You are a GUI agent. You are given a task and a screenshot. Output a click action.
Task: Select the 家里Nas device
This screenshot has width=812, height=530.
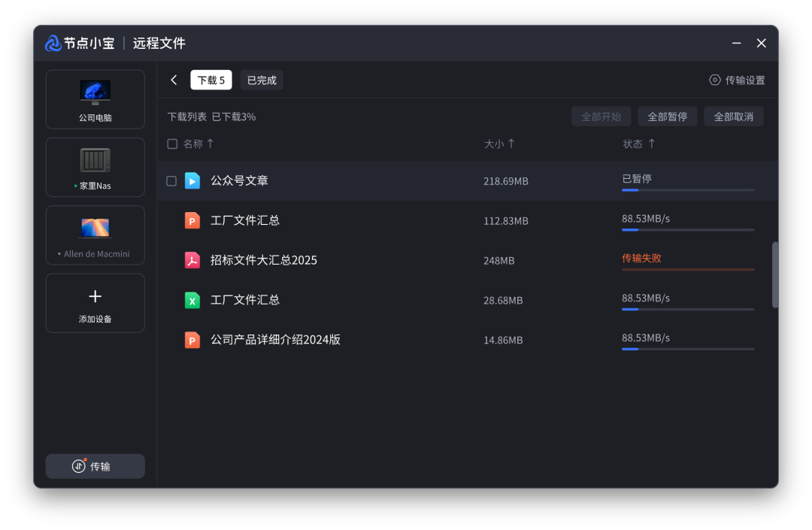coord(95,167)
